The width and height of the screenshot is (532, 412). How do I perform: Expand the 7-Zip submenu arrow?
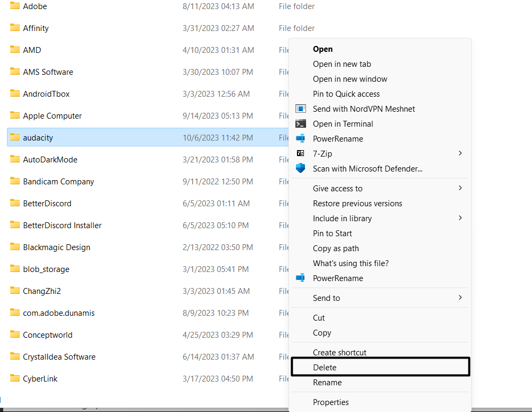click(460, 153)
